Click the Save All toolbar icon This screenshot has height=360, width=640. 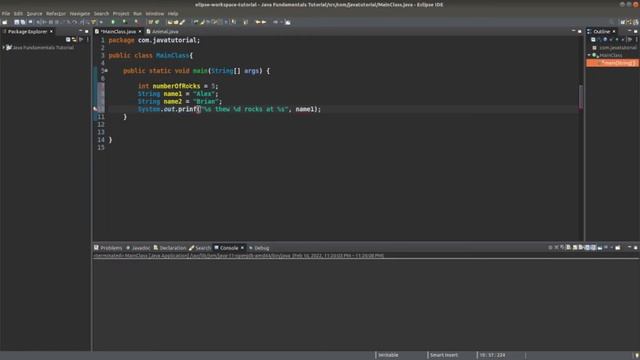click(23, 22)
